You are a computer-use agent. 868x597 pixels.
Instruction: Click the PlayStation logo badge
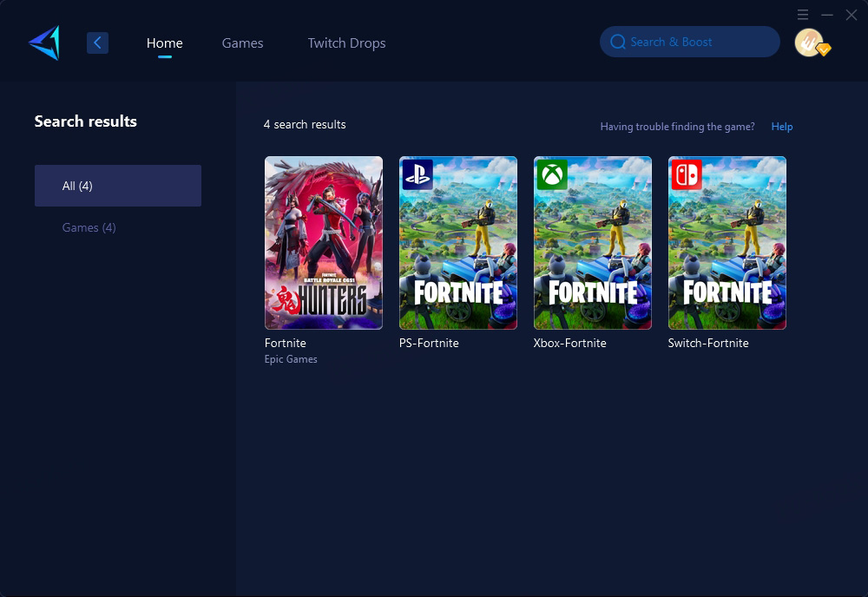[418, 174]
